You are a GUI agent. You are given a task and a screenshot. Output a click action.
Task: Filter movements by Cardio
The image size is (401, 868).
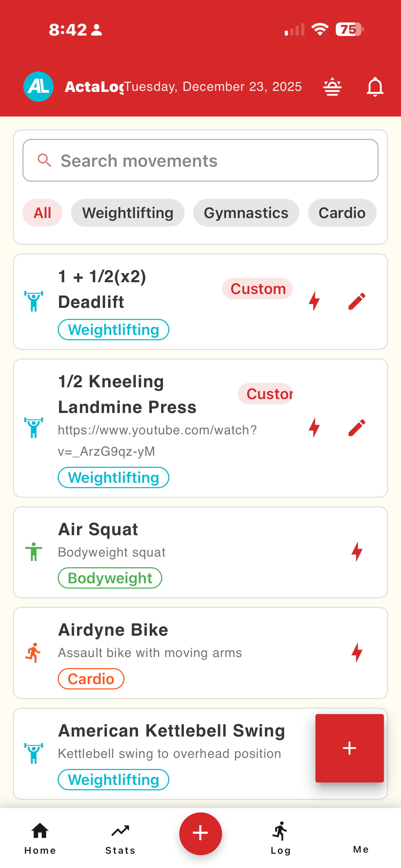[x=342, y=213]
